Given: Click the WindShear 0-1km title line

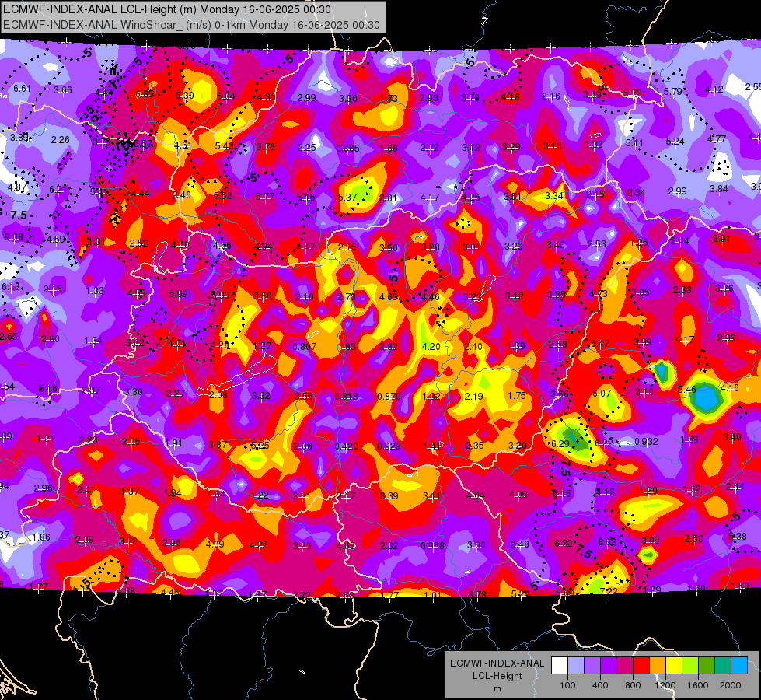Looking at the screenshot, I should click(191, 25).
